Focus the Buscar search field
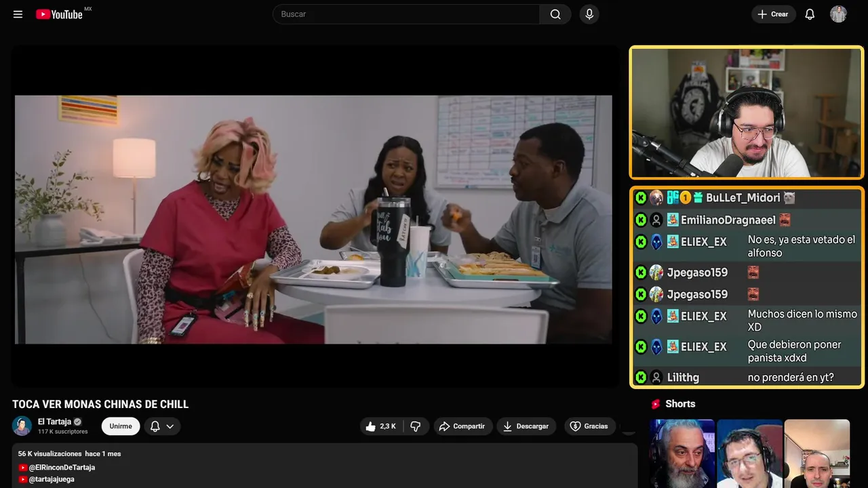Screen dimensions: 868x488 (x=406, y=14)
